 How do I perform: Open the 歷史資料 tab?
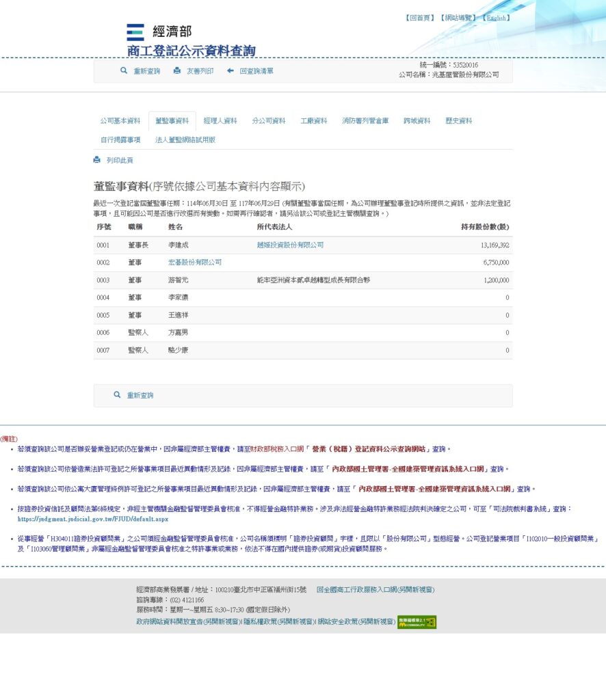point(459,120)
